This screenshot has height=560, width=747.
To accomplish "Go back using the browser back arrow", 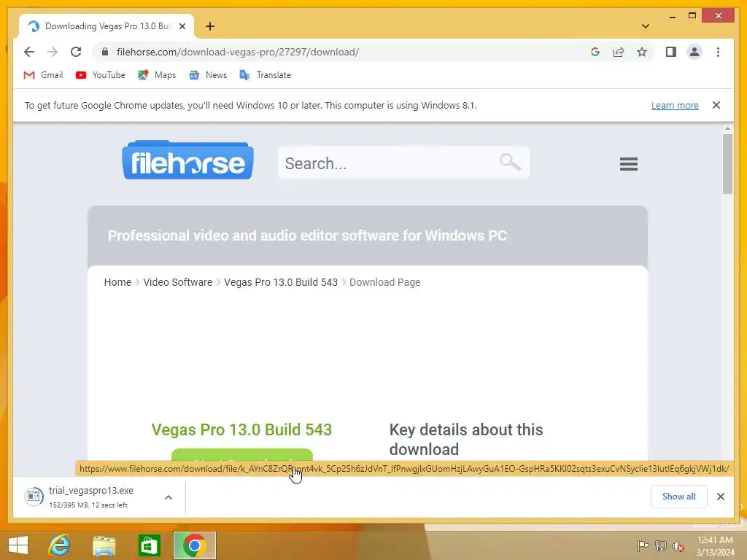I will pos(29,52).
